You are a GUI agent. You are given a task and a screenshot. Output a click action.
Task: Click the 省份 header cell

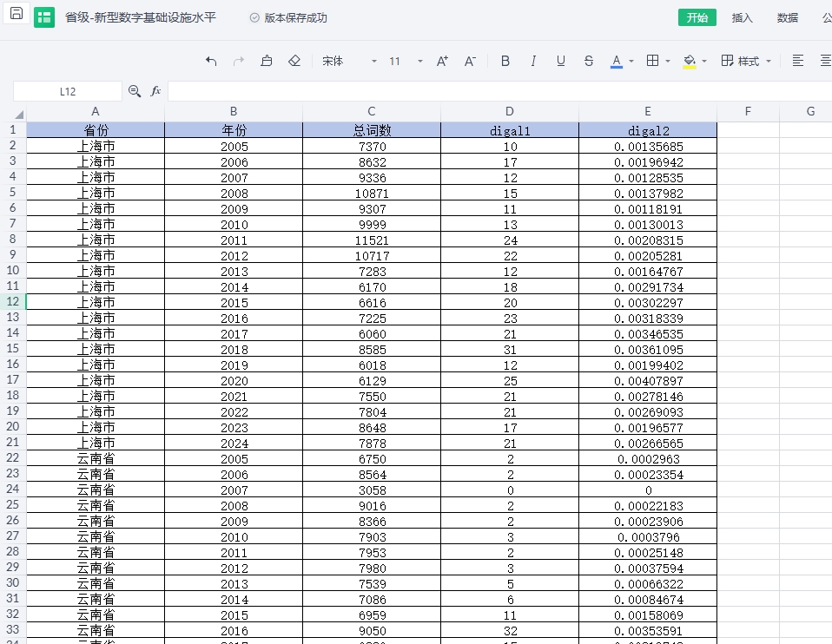[96, 130]
